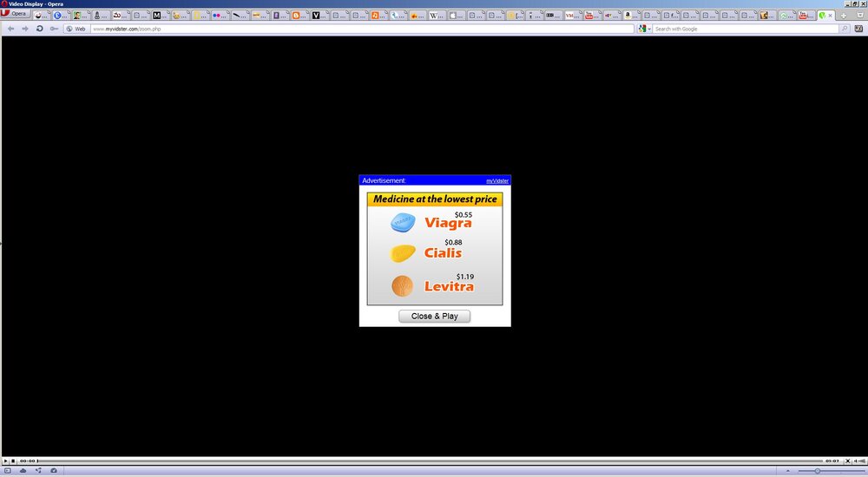Stop the video with stop button

pos(13,461)
